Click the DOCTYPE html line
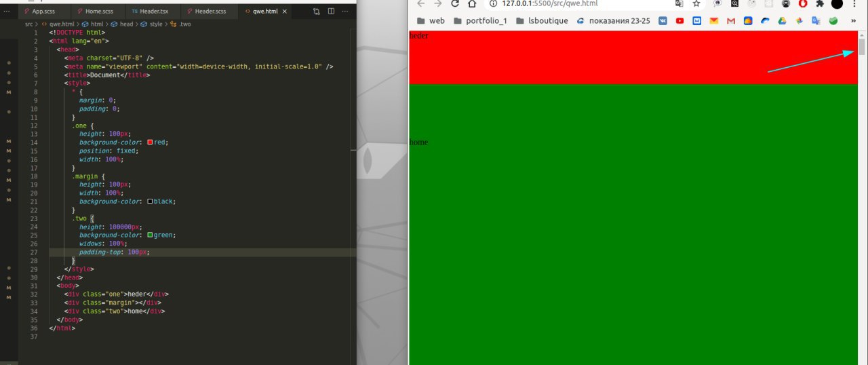This screenshot has width=868, height=365. point(77,33)
